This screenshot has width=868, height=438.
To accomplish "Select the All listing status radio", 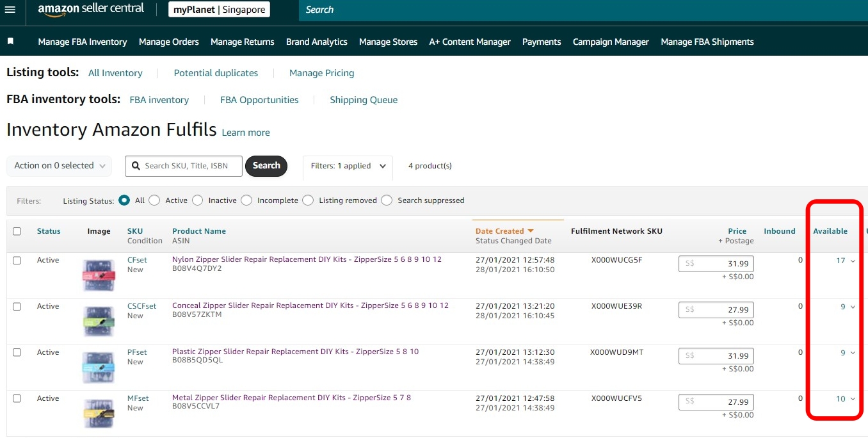I will [x=124, y=200].
